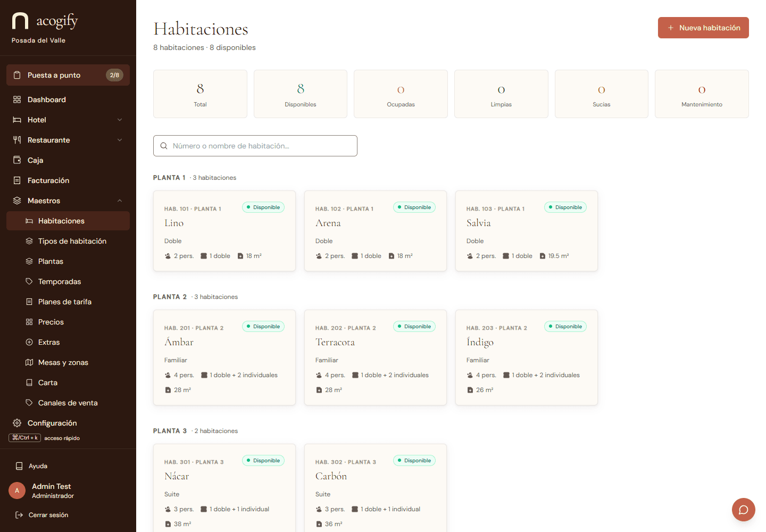Click the Ayuda book icon

(x=19, y=466)
